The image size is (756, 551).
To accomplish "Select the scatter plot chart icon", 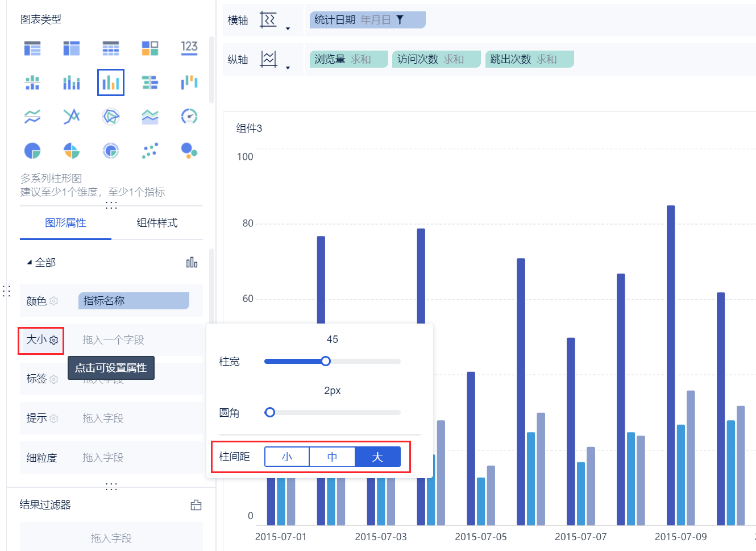I will [150, 151].
